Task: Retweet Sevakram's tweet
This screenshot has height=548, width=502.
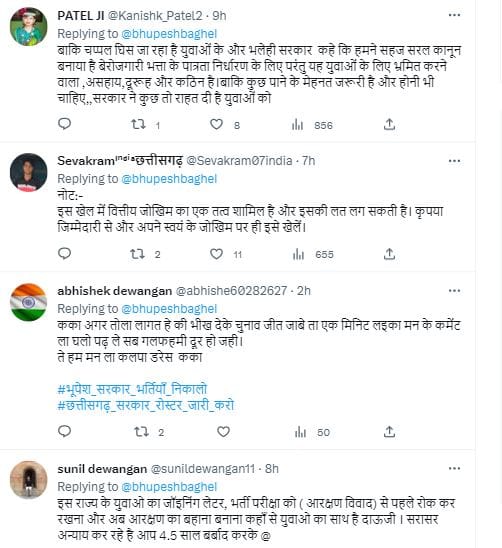Action: [137, 254]
